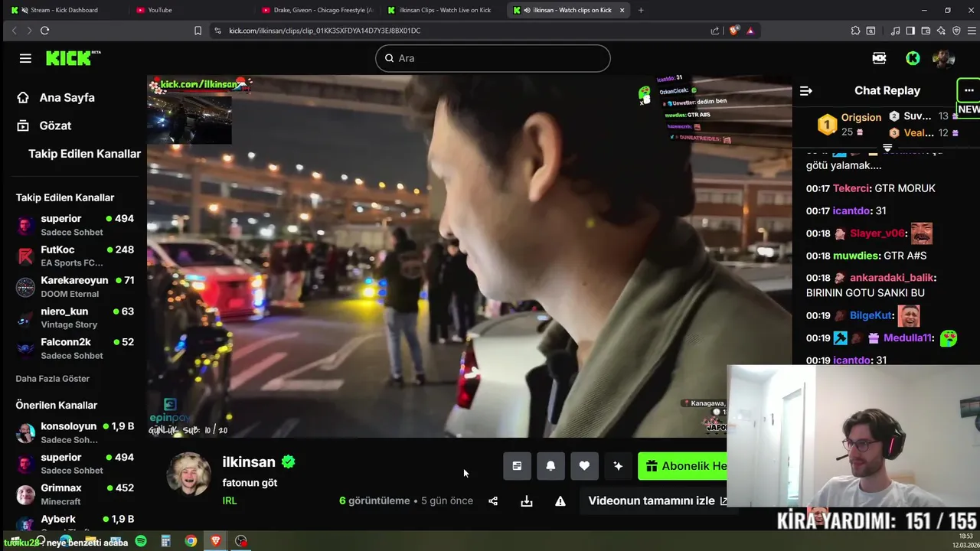Viewport: 980px width, 551px height.
Task: Open konsoloyun recommended channel
Action: [x=75, y=432]
